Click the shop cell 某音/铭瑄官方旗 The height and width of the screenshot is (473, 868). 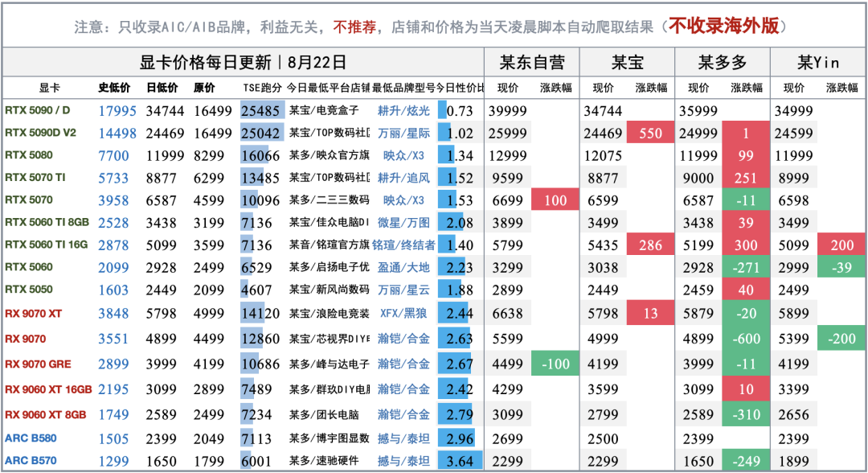coord(330,245)
